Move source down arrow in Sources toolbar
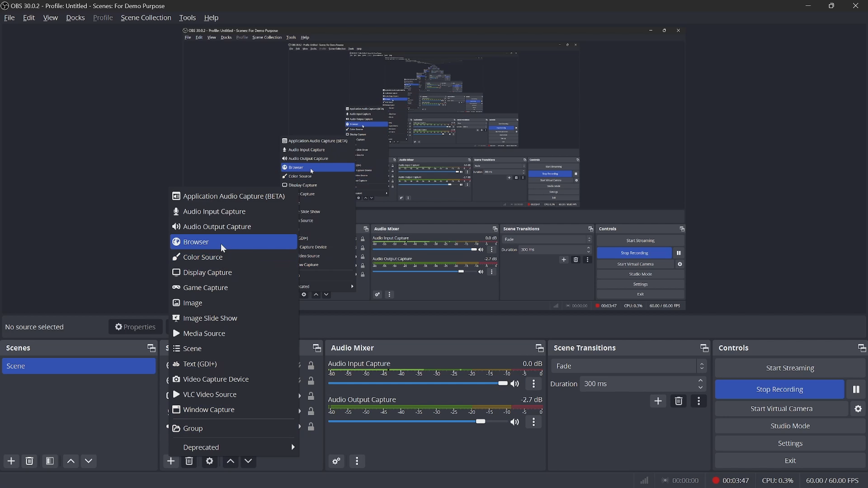This screenshot has height=488, width=868. click(248, 461)
